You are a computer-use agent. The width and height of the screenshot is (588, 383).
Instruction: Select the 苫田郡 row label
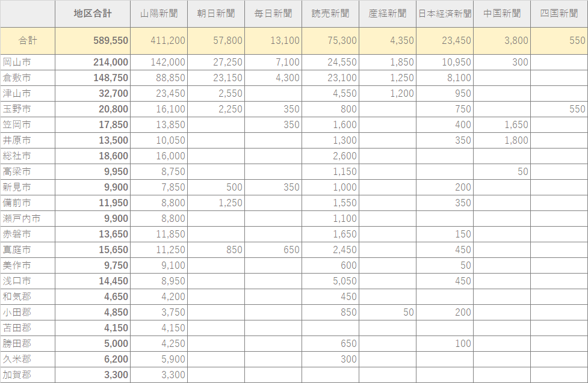click(x=28, y=328)
